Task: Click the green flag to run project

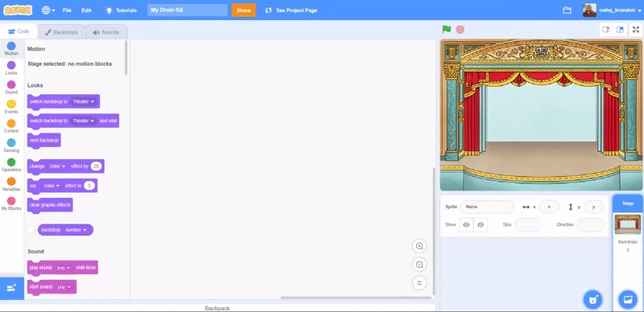Action: (447, 30)
